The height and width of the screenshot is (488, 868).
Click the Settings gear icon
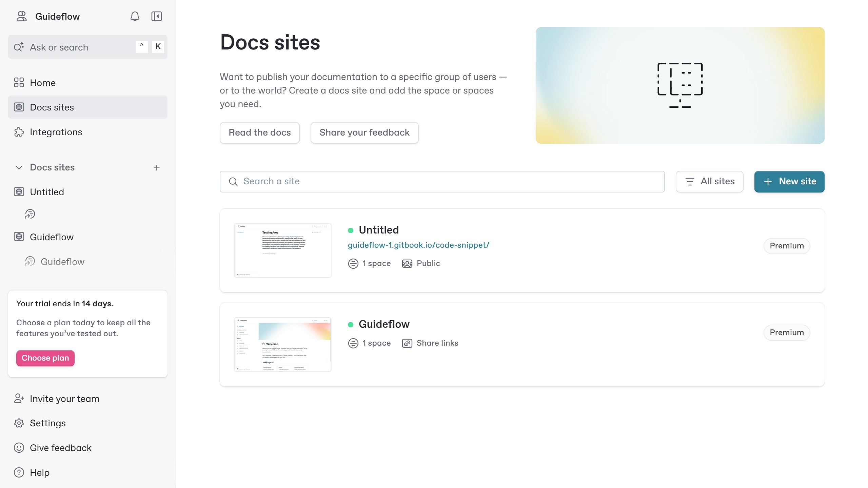19,423
